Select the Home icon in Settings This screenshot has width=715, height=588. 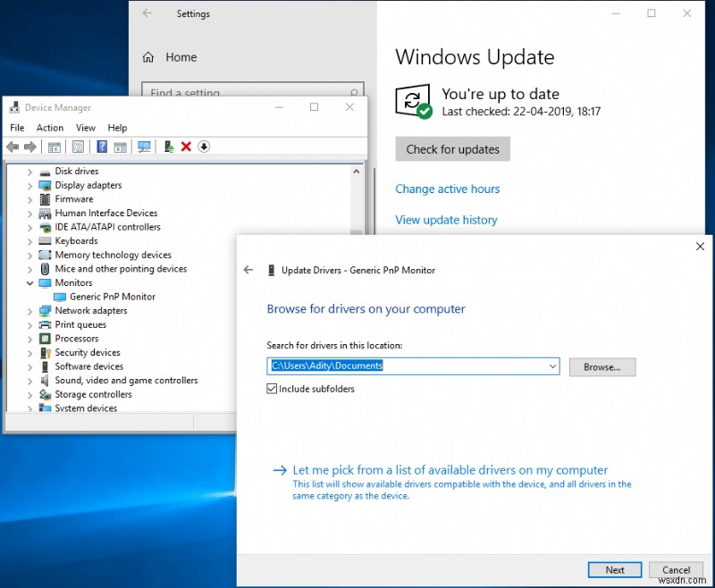[148, 56]
